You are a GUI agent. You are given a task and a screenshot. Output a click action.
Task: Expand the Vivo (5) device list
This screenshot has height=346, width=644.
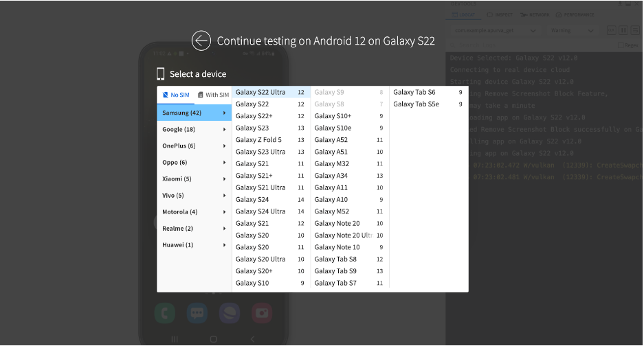coord(195,196)
